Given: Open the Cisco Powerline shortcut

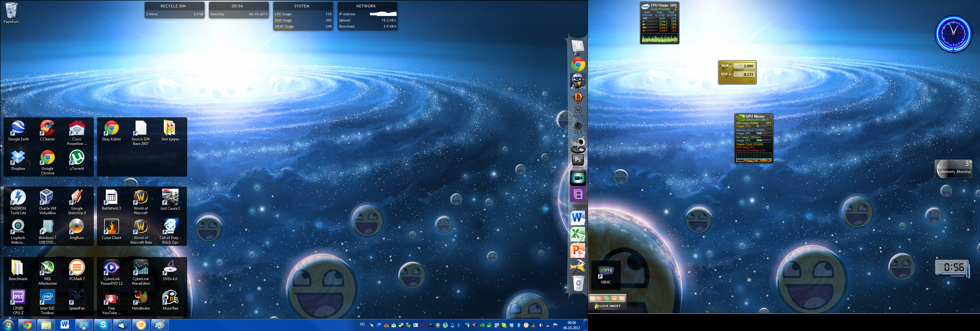Looking at the screenshot, I should pyautogui.click(x=77, y=133).
